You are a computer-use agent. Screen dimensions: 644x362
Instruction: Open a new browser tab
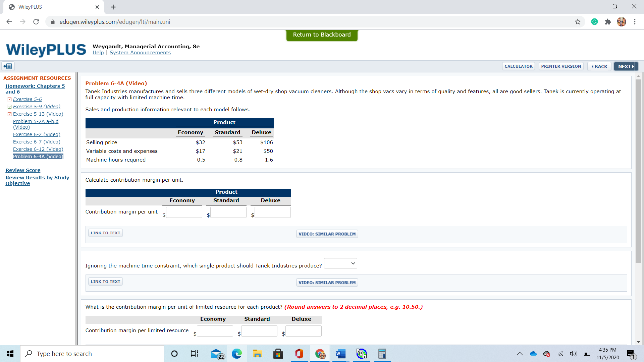pyautogui.click(x=113, y=7)
